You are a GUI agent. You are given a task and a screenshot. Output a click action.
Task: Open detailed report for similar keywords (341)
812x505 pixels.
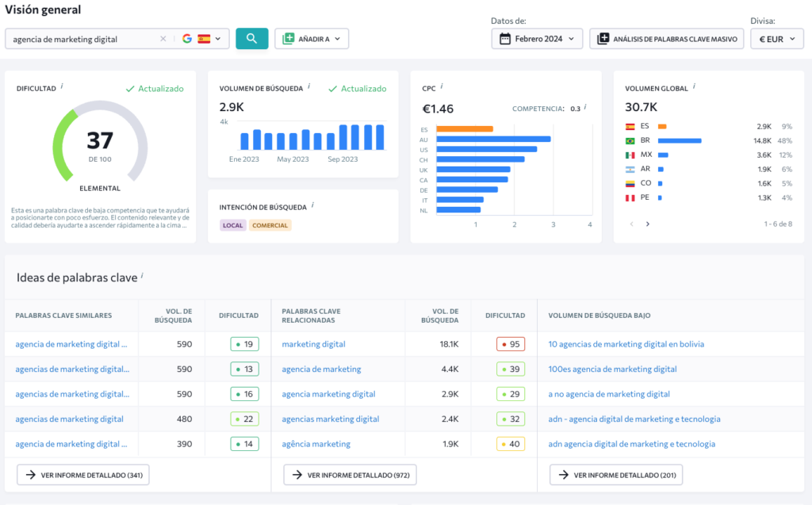pyautogui.click(x=83, y=475)
